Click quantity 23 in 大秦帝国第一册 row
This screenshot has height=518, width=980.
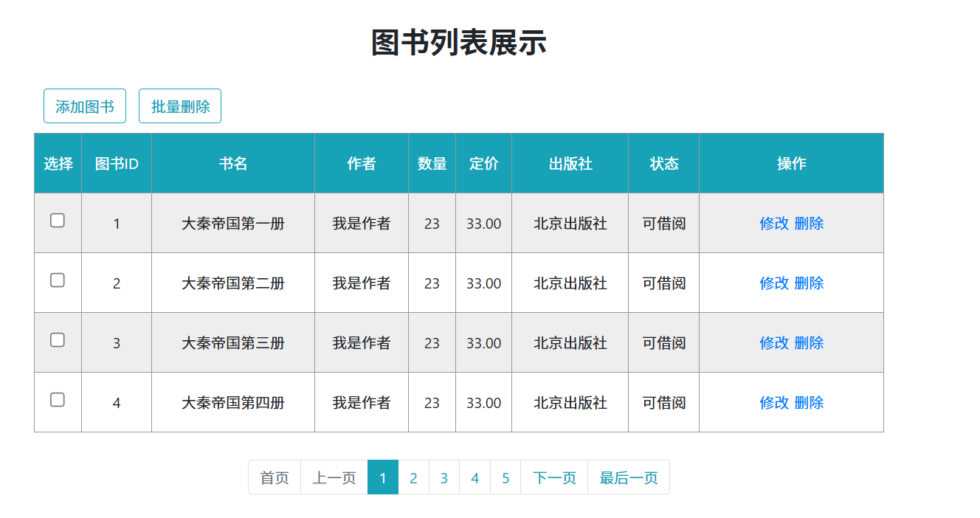(432, 224)
